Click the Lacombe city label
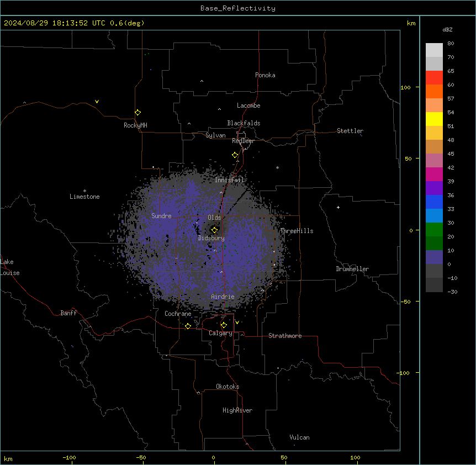 click(x=248, y=105)
